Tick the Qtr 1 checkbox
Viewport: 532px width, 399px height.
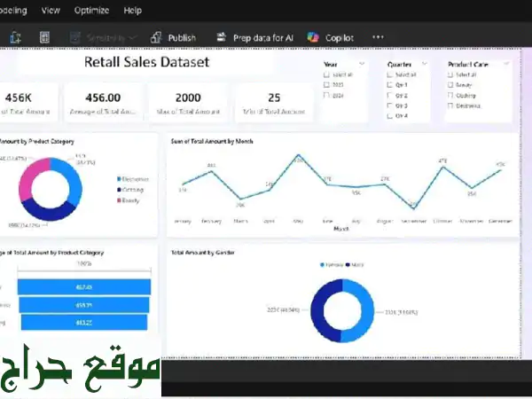[x=390, y=85]
